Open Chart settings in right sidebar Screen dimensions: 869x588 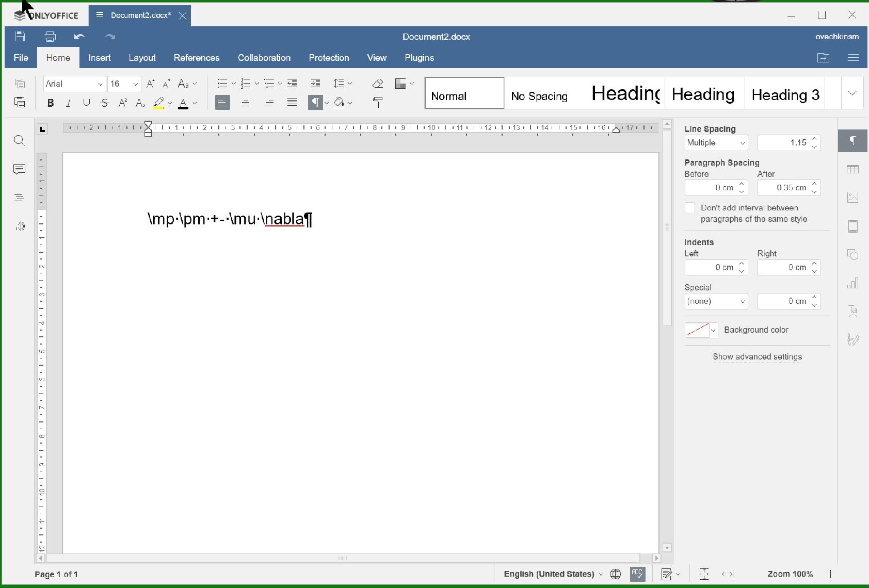853,283
